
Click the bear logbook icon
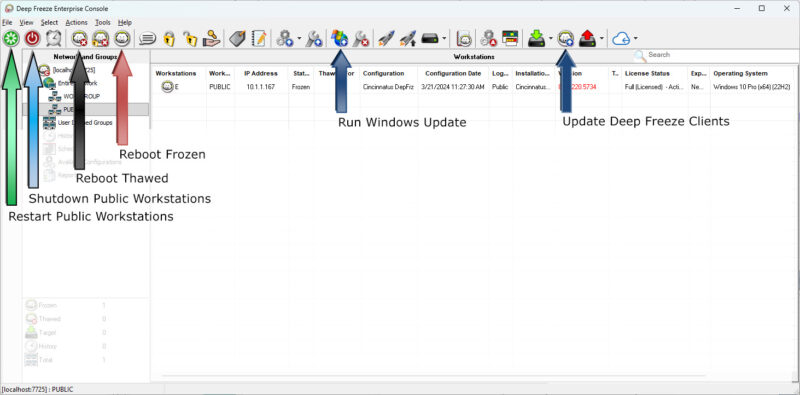tap(463, 38)
